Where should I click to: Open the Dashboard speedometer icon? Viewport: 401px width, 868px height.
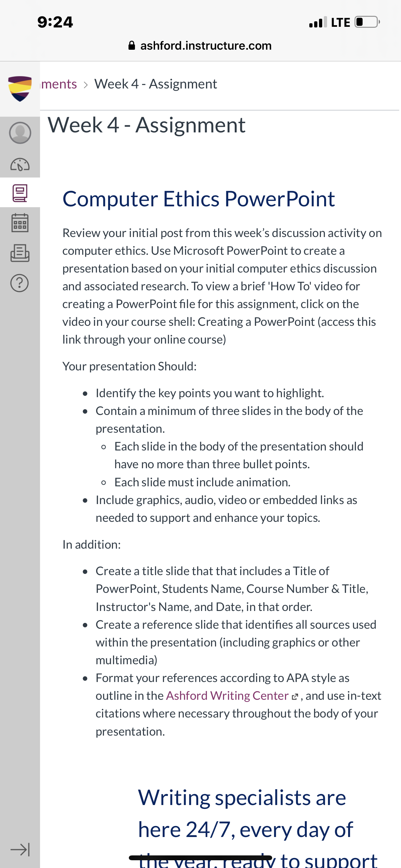pos(20,164)
